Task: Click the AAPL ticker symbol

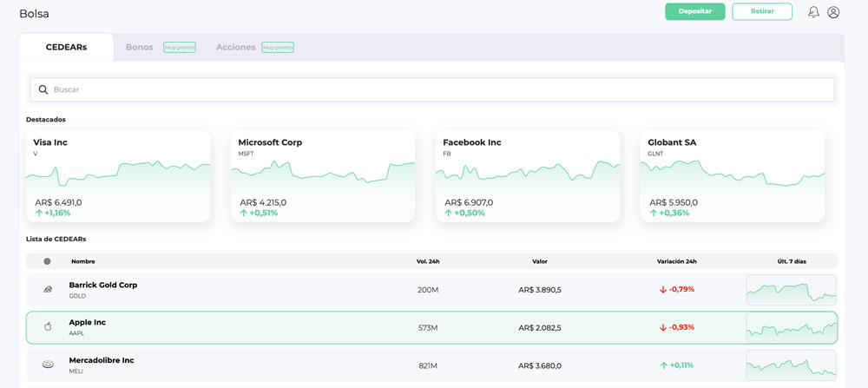Action: tap(76, 334)
